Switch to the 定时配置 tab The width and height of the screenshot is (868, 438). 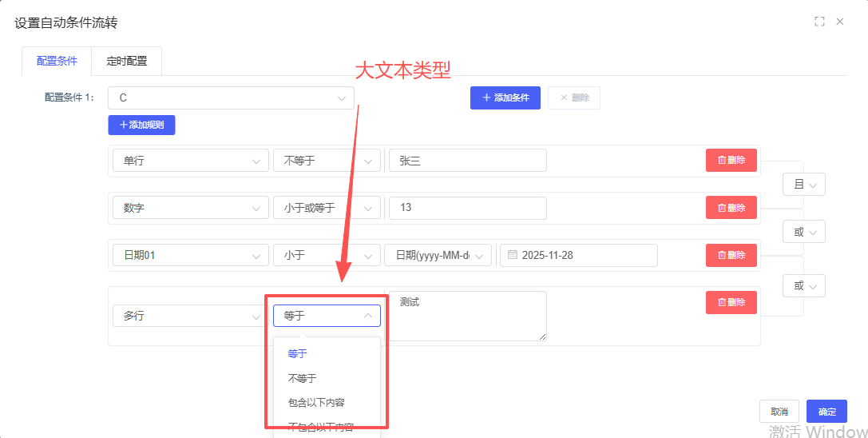point(127,61)
